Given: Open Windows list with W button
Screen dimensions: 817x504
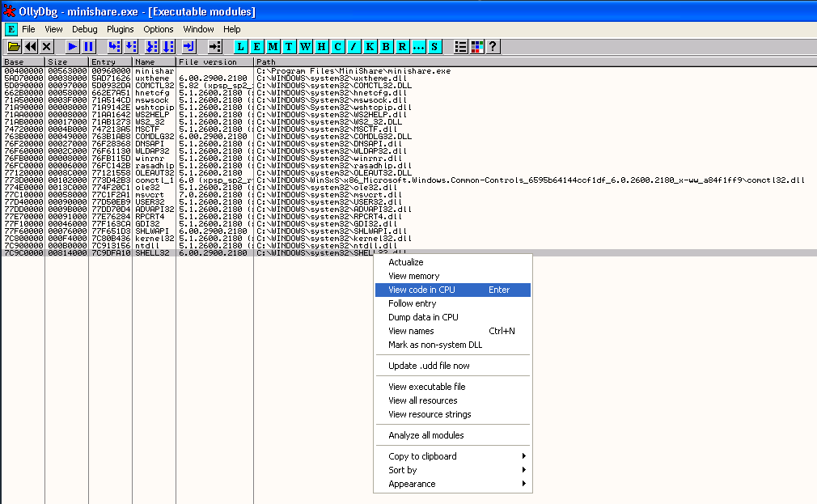Looking at the screenshot, I should 305,47.
